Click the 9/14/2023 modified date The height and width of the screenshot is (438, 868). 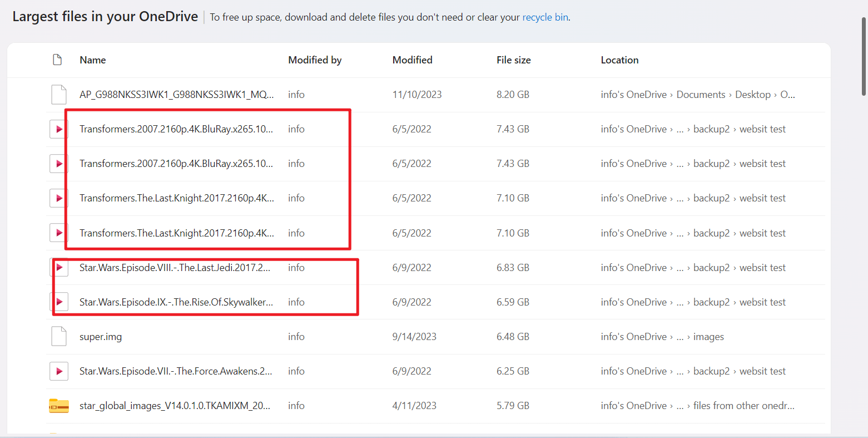click(x=414, y=337)
